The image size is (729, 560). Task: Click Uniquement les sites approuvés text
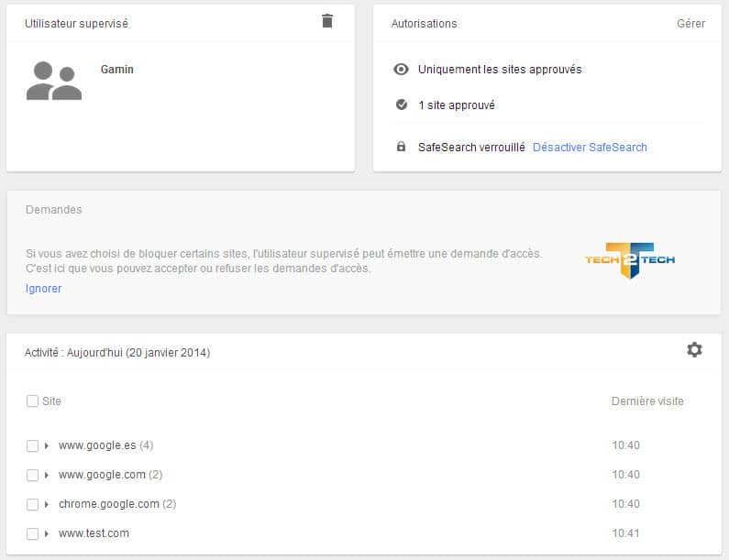[500, 70]
